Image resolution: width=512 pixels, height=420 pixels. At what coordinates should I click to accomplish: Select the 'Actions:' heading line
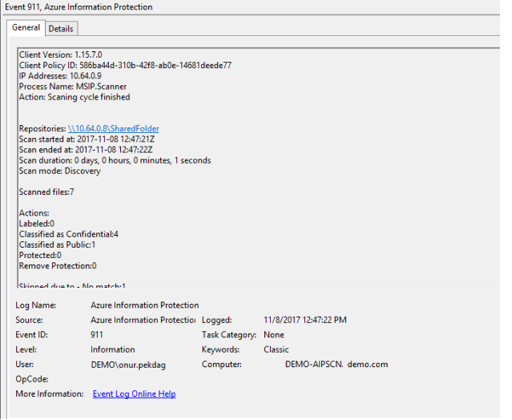(34, 213)
